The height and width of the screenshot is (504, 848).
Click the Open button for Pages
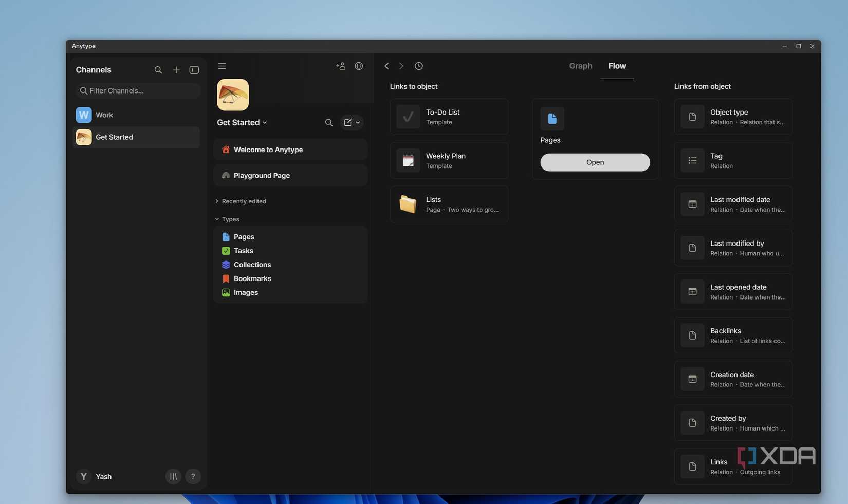tap(595, 162)
